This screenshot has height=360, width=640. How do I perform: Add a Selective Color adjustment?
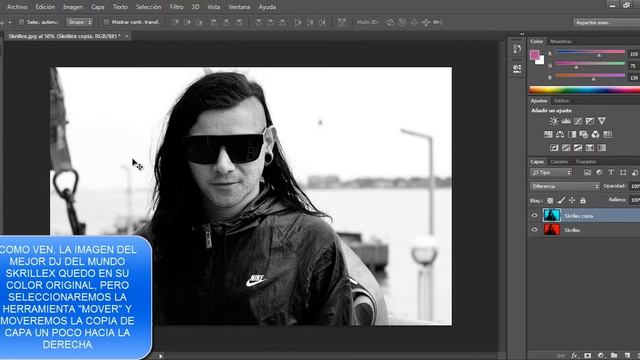click(x=590, y=148)
